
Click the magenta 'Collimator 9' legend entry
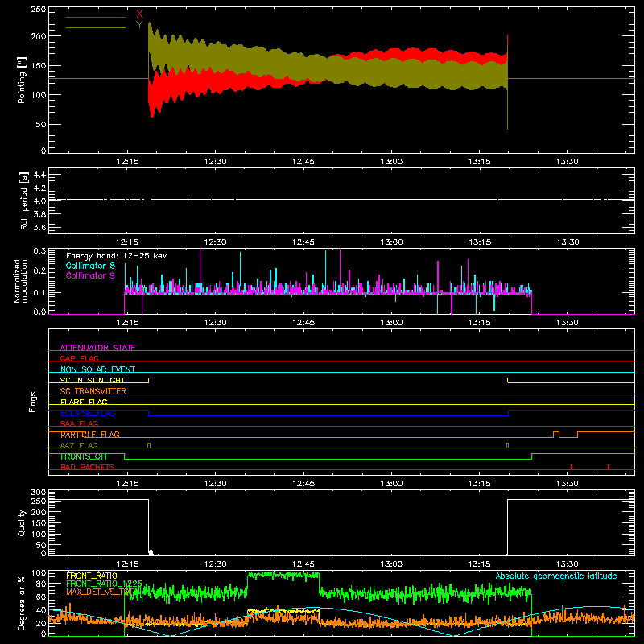[x=90, y=275]
